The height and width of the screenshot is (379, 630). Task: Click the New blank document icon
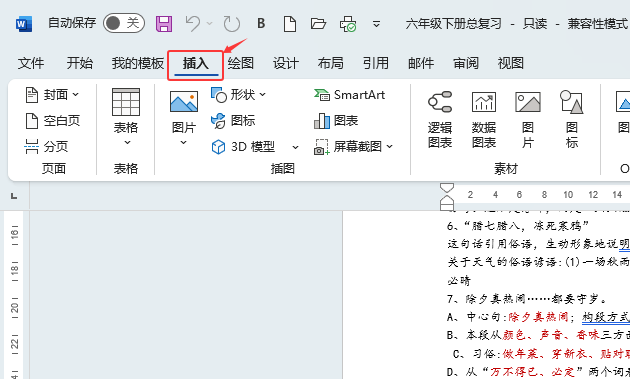click(x=290, y=24)
